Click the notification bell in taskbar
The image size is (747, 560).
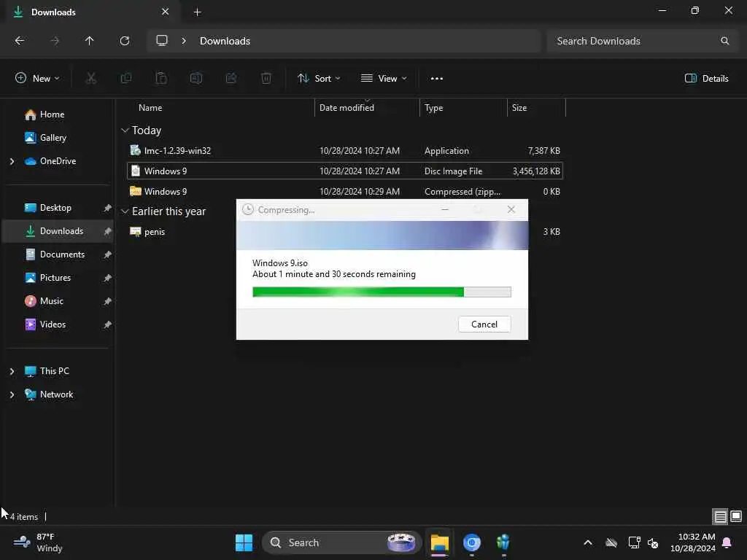point(727,542)
